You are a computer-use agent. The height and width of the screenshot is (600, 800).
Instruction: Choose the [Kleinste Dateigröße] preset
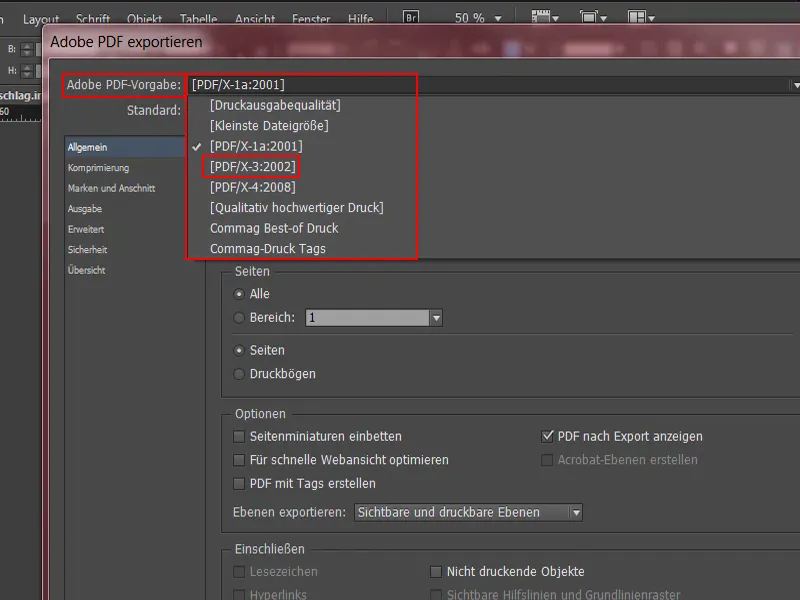(269, 126)
